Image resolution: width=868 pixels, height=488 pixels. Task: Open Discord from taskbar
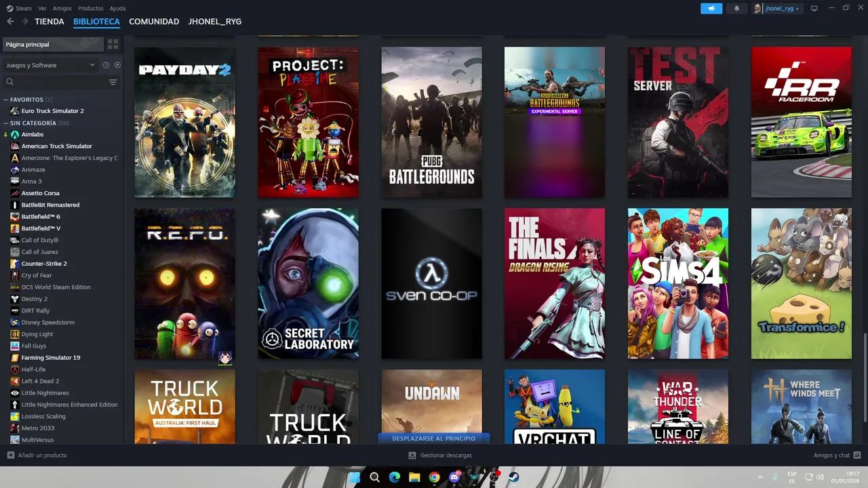tap(454, 477)
